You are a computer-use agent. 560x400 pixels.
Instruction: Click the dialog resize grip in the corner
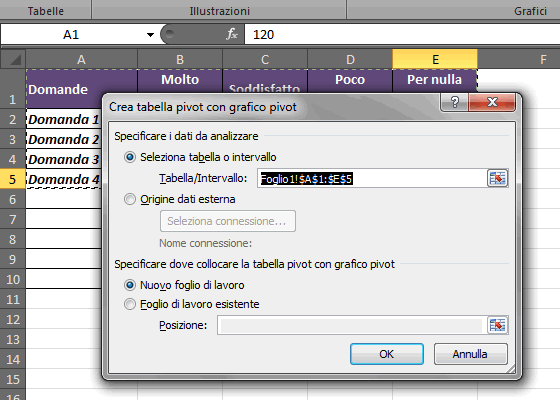(x=511, y=369)
